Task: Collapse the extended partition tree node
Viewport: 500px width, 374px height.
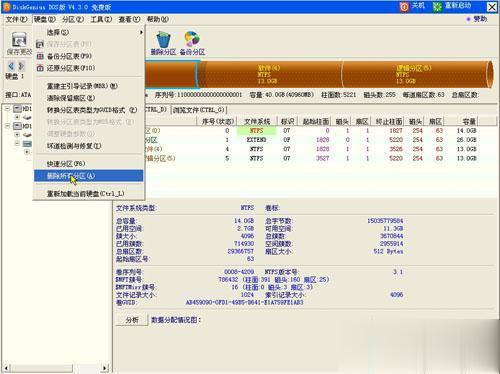Action: (x=17, y=143)
